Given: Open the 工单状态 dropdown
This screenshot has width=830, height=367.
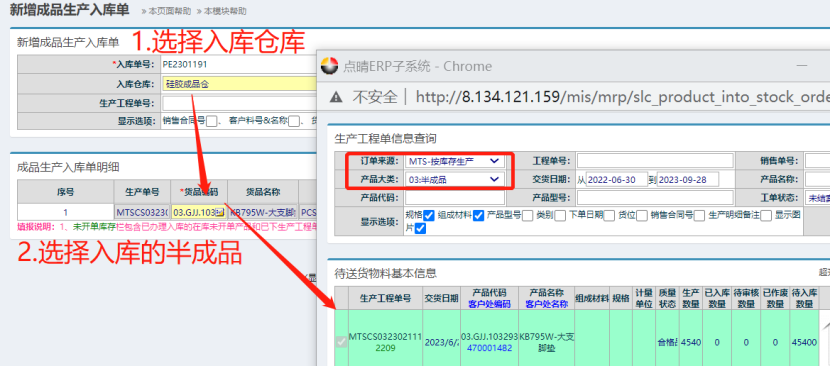Looking at the screenshot, I should pyautogui.click(x=817, y=198).
